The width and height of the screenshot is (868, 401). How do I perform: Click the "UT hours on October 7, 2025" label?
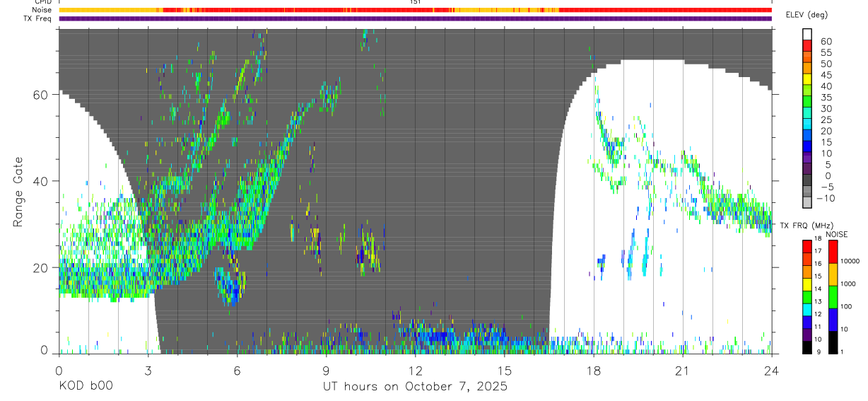click(415, 387)
